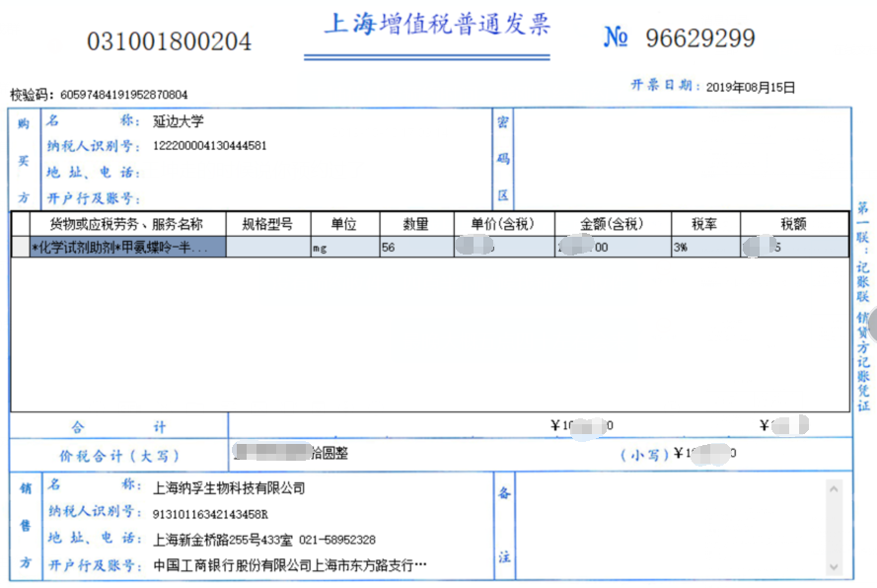877x588 pixels.
Task: Click seller name 上海纳孚生物科技有限公司
Action: pyautogui.click(x=229, y=487)
